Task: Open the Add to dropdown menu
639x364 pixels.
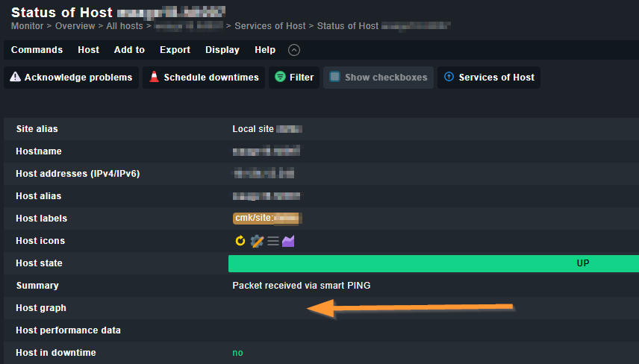Action: (x=129, y=50)
